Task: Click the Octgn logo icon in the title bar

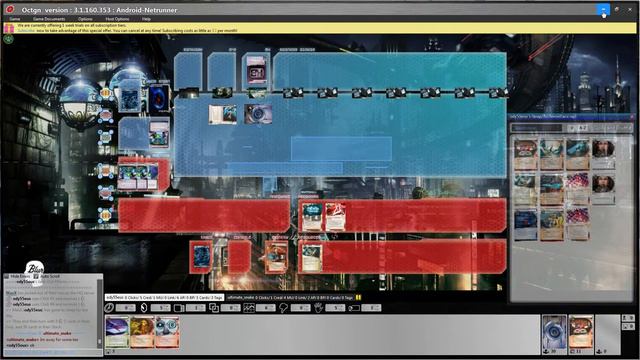Action: (x=10, y=9)
